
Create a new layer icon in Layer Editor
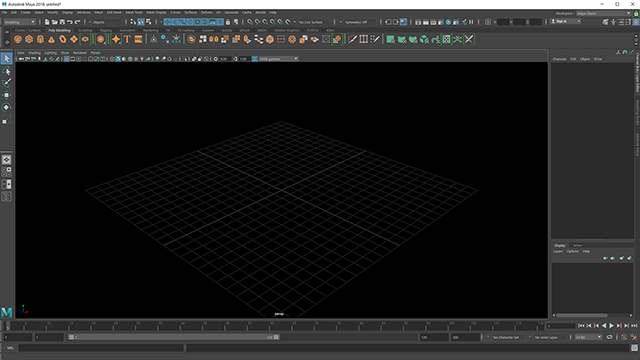click(x=621, y=258)
